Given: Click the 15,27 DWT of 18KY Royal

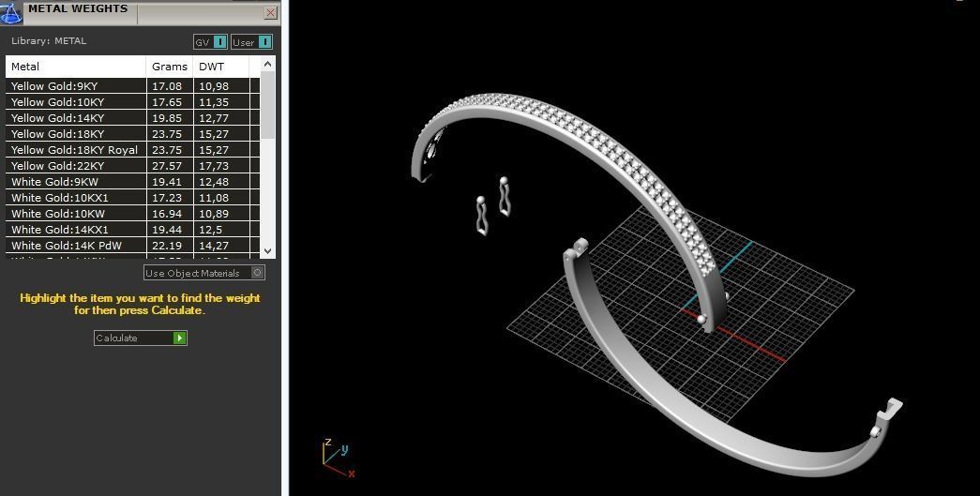Looking at the screenshot, I should pos(214,150).
